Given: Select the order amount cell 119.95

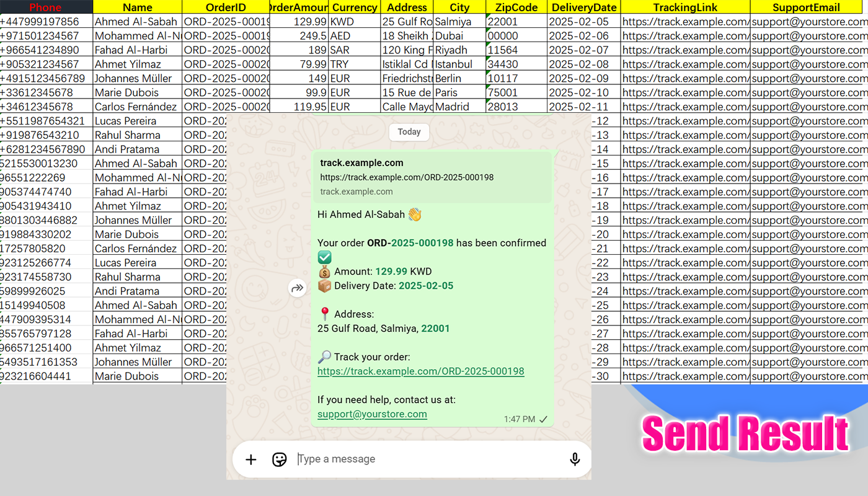Looking at the screenshot, I should (299, 107).
